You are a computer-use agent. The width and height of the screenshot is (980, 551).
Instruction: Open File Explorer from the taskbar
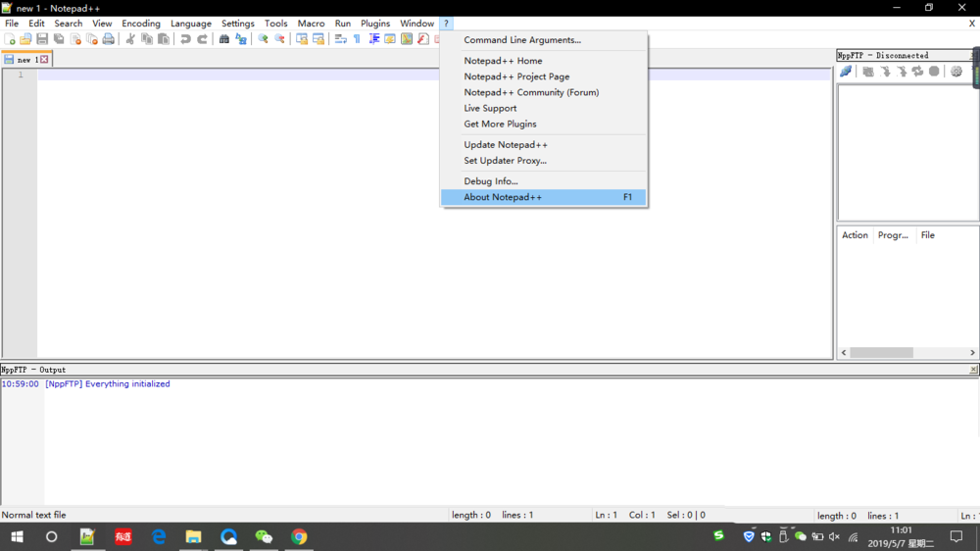tap(193, 536)
